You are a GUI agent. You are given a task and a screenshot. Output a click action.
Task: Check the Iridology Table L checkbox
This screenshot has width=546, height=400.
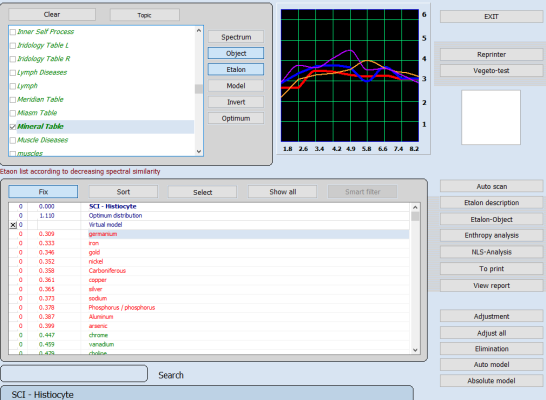[13, 46]
